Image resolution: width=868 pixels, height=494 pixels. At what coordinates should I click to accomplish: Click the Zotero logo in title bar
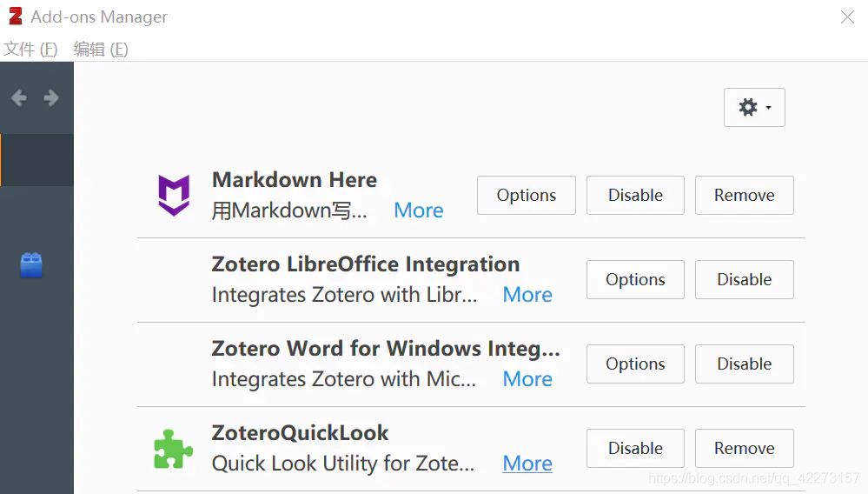[15, 17]
